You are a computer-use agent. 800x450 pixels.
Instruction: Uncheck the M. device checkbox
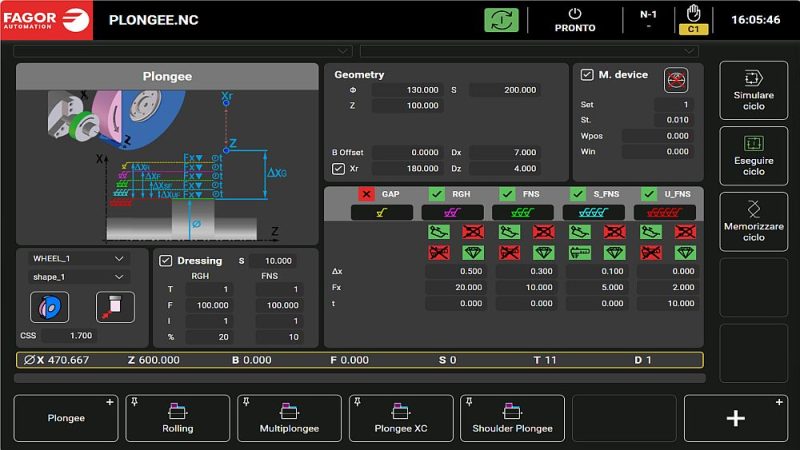(587, 74)
